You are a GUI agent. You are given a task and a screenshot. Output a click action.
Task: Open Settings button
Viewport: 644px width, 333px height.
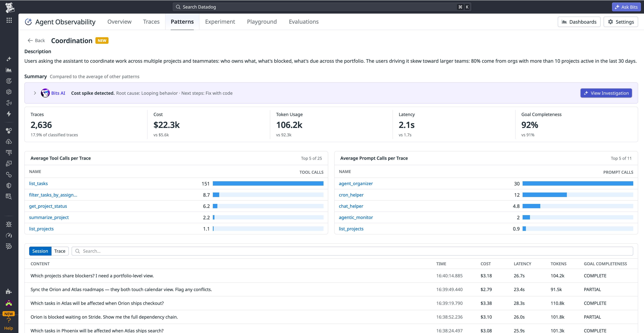coord(621,22)
